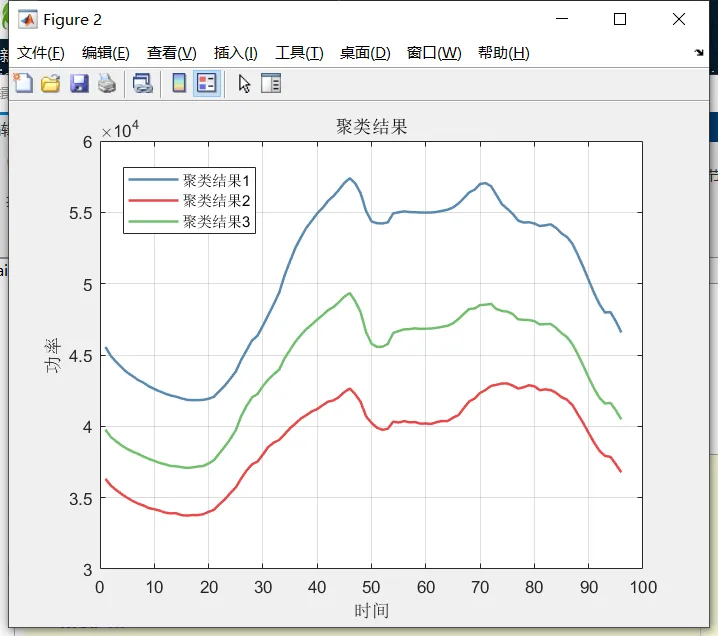The height and width of the screenshot is (636, 718).
Task: Open the 桌面(D) menu
Action: 365,53
